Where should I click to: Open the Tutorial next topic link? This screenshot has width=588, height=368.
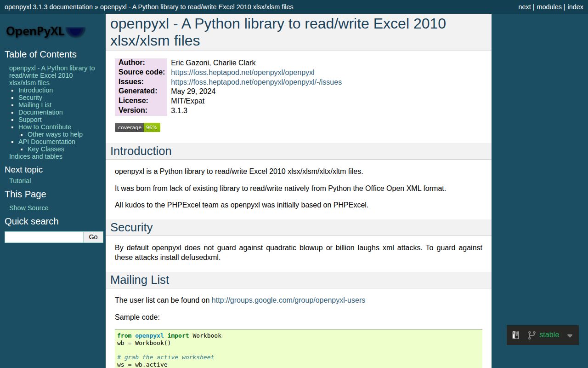coord(20,181)
